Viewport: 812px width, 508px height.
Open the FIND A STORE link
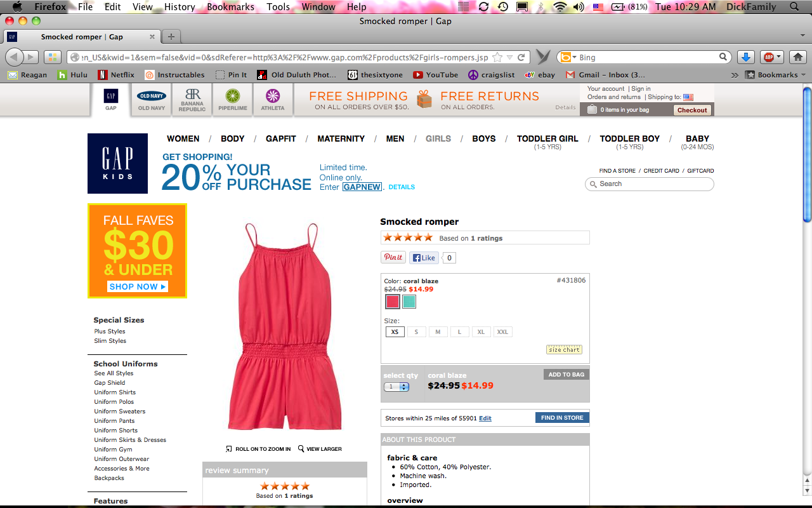(619, 171)
